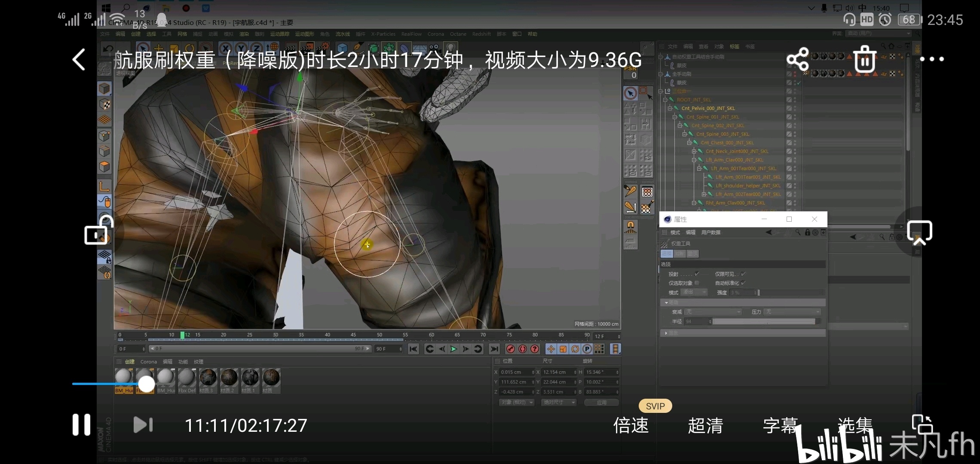Open the 界面 layout dropdown

click(x=879, y=34)
